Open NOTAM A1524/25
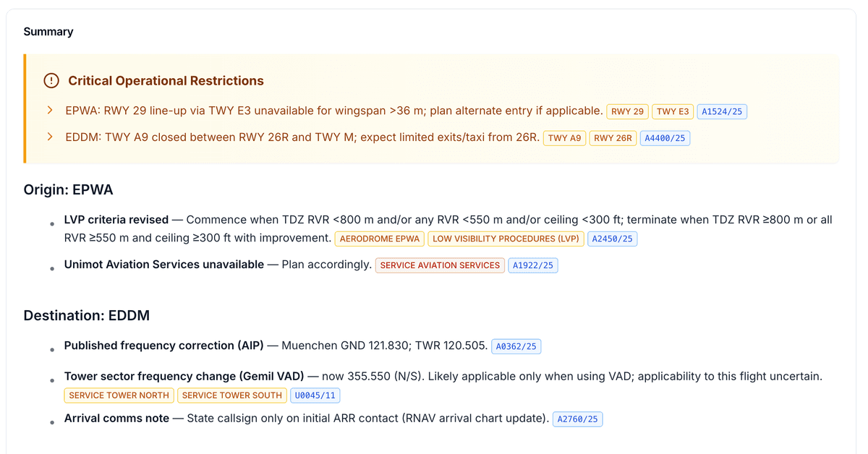 [x=722, y=111]
